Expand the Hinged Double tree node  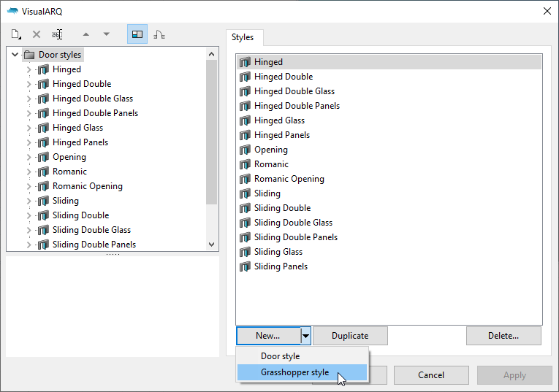(29, 84)
